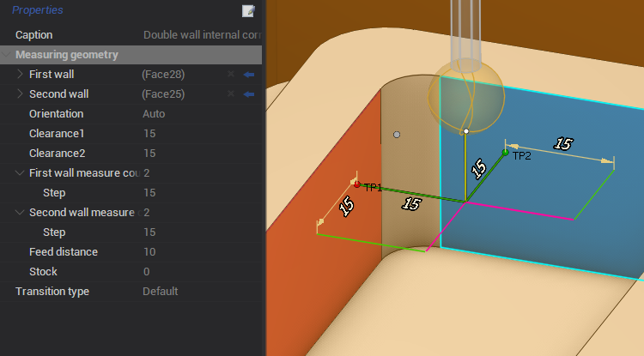Click the First wall pick arrow icon

point(249,75)
